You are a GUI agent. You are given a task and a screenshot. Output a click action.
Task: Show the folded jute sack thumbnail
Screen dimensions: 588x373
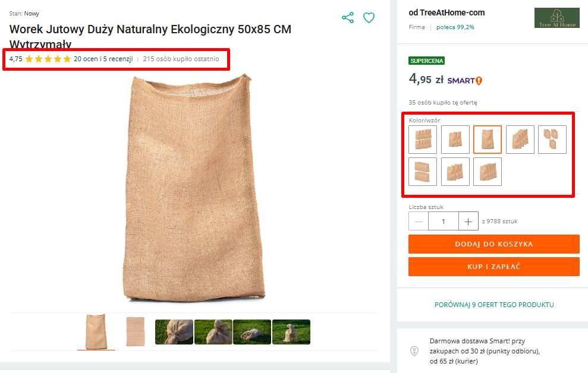(x=135, y=331)
